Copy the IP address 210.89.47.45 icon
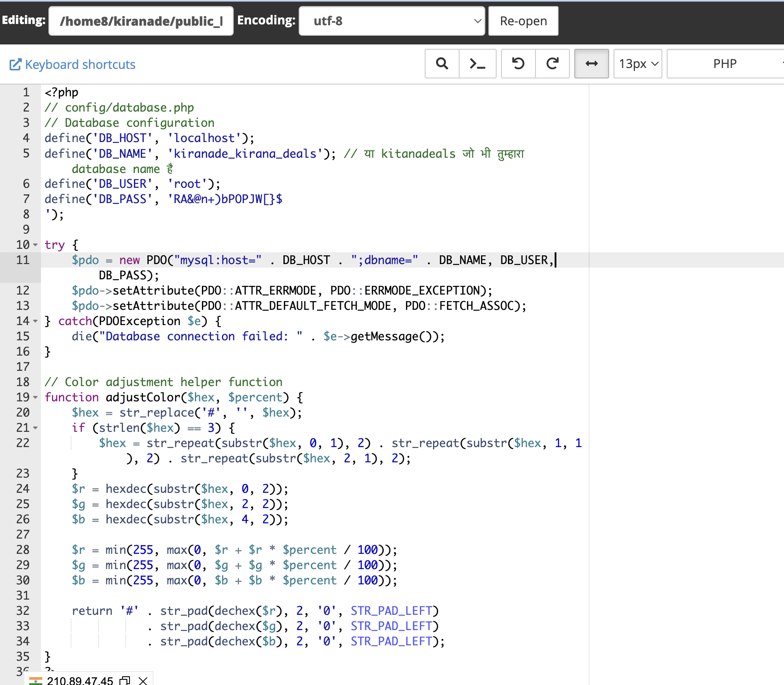Screen dimensions: 784x685 coord(125,680)
